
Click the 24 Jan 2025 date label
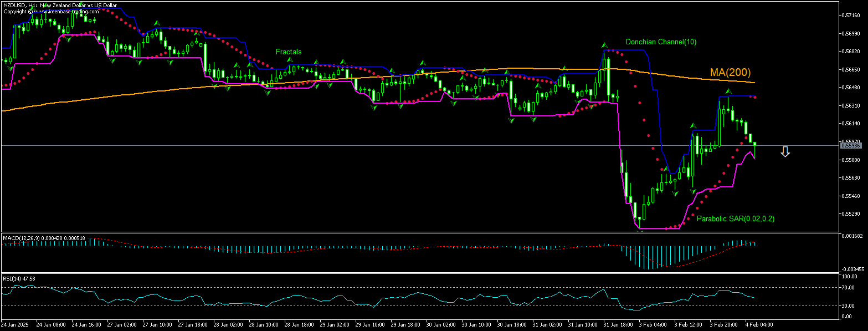click(x=16, y=324)
